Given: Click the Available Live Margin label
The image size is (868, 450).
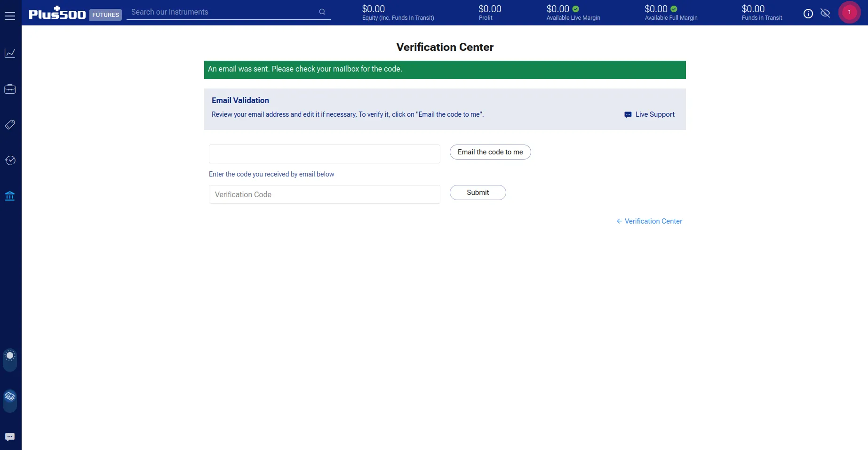Looking at the screenshot, I should click(x=573, y=18).
